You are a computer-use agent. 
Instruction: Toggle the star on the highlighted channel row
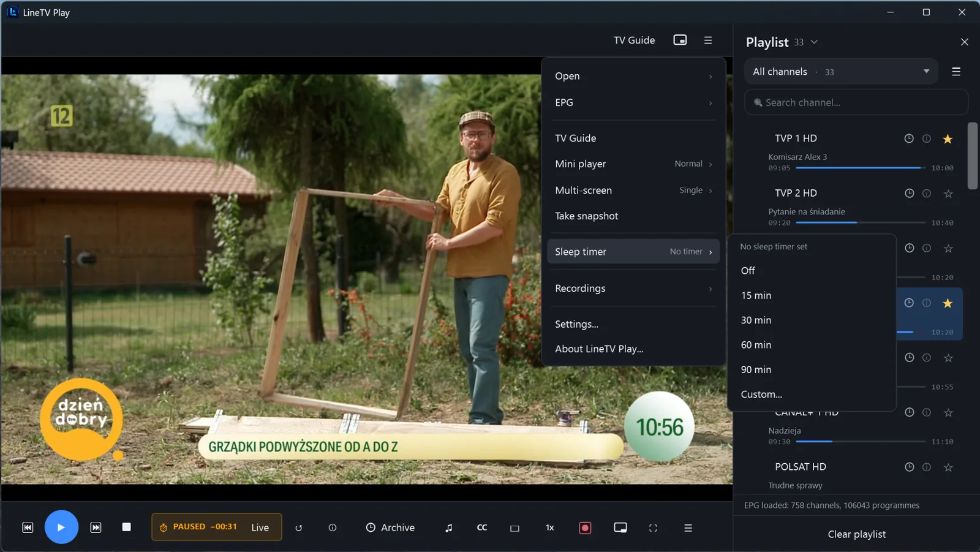click(x=948, y=303)
